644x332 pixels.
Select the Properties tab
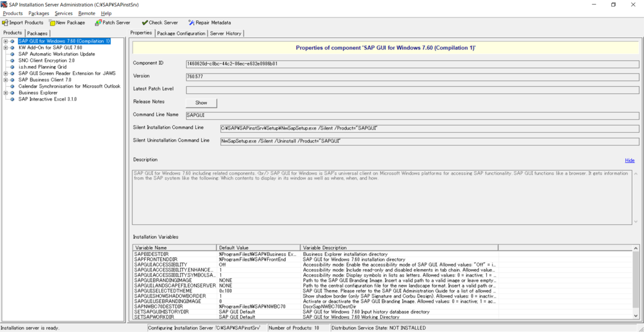[141, 33]
